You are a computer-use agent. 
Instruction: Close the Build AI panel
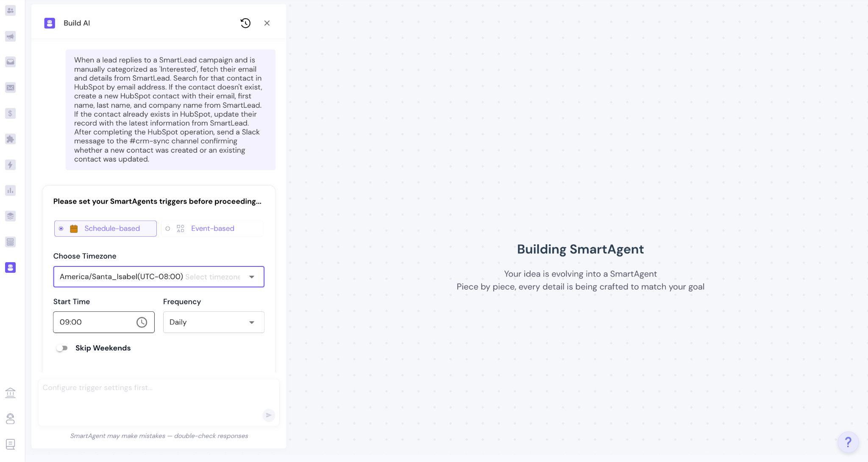267,23
